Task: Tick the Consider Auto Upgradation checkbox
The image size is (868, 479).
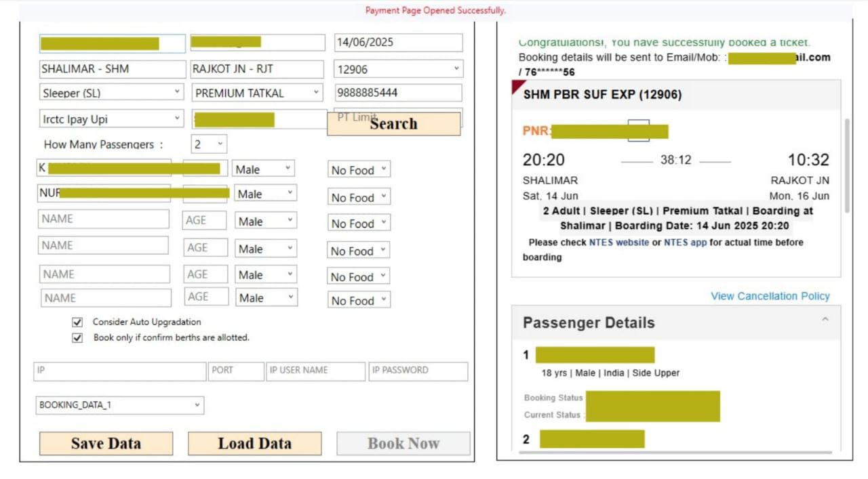Action: [x=77, y=322]
